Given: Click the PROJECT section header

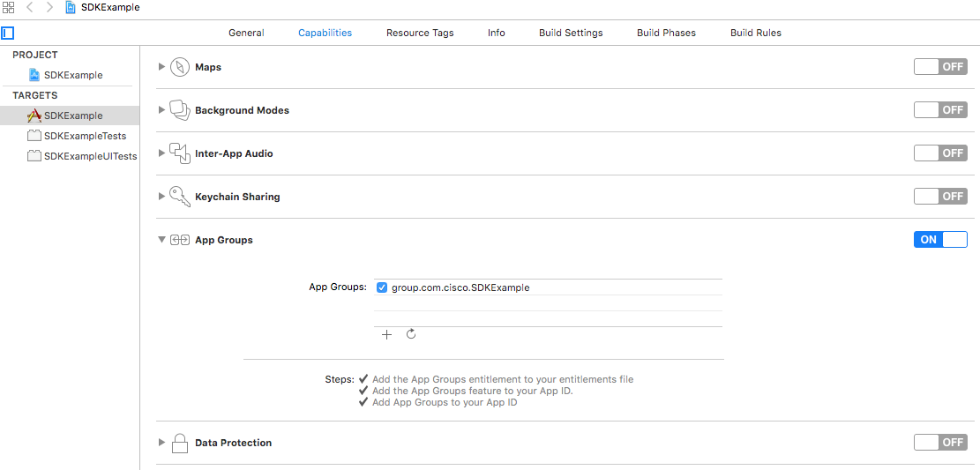Looking at the screenshot, I should (35, 55).
